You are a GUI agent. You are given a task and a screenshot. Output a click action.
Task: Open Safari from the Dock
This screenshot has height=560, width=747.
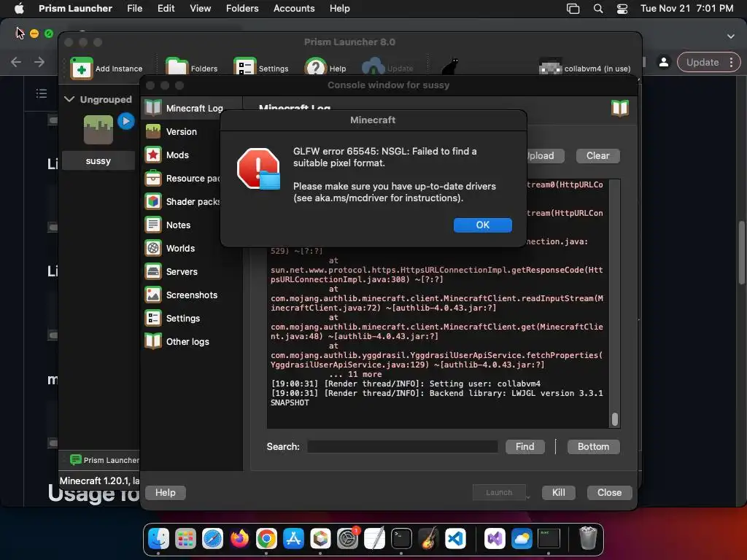(212, 539)
